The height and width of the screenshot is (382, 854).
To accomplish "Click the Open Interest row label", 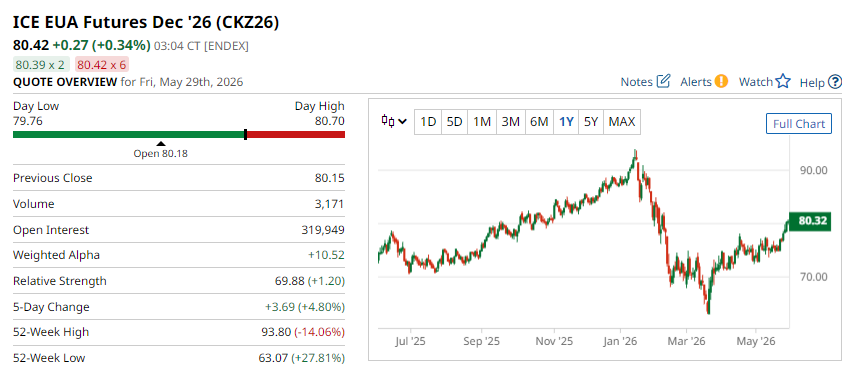I will pos(51,230).
